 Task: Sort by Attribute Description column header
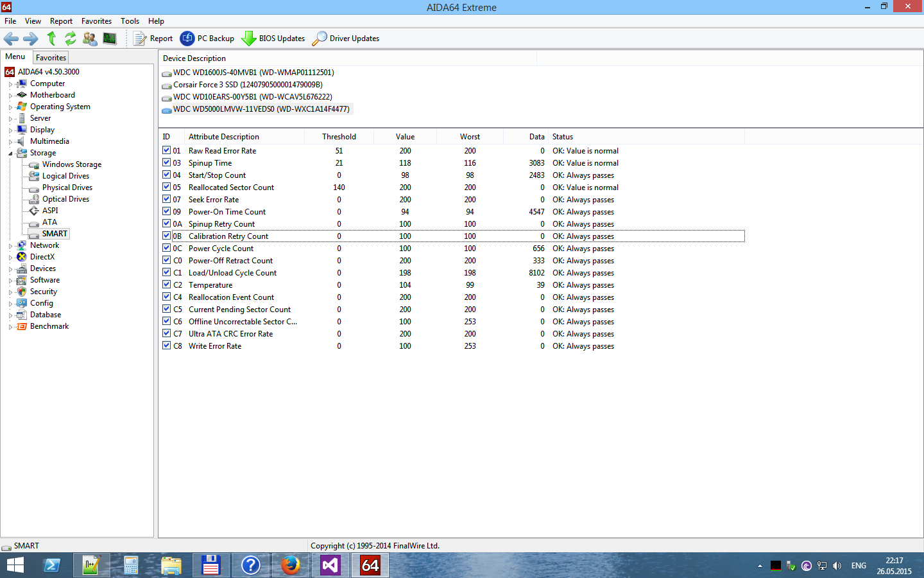click(244, 136)
